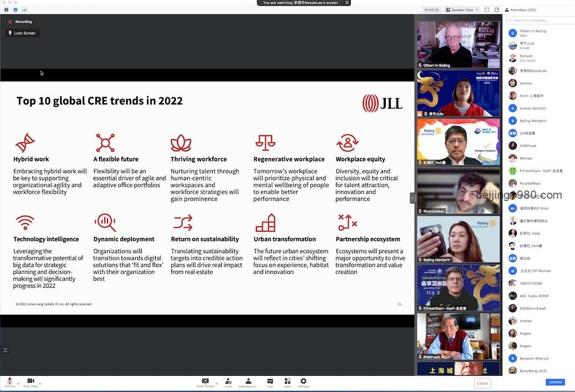Click the JLL logo on the slide
Viewport: 575px width, 392px height.
pyautogui.click(x=382, y=103)
